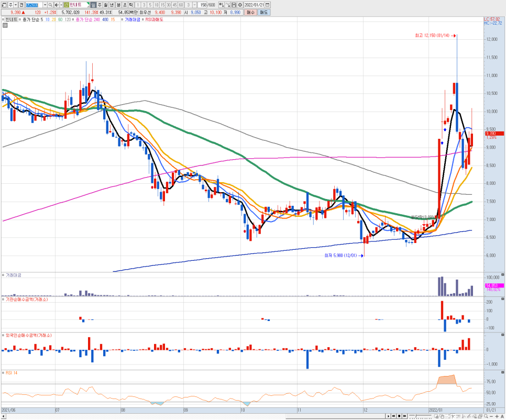Toggle the 거래대금 legend marker in top legend
The image size is (506, 420).
click(x=123, y=20)
